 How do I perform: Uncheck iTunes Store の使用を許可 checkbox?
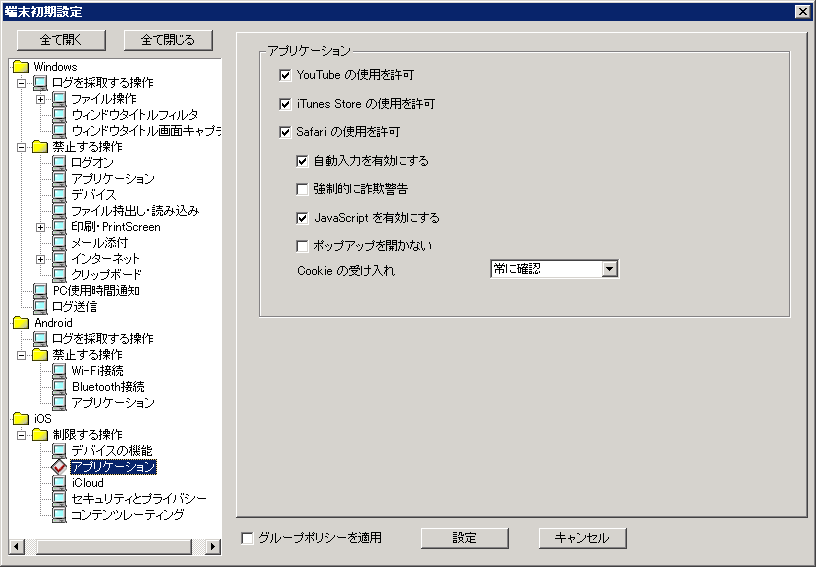click(x=285, y=104)
